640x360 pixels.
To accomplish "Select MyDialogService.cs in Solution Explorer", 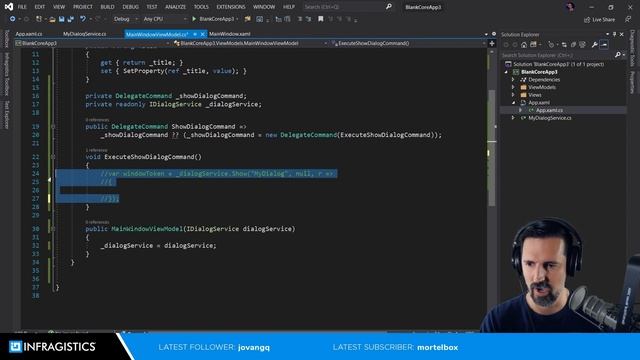I will tap(549, 118).
